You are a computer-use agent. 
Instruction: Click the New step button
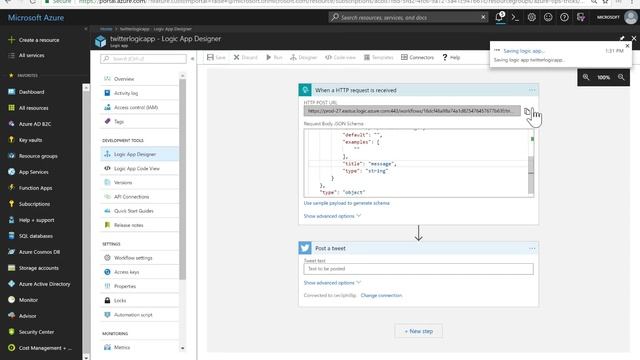point(418,331)
